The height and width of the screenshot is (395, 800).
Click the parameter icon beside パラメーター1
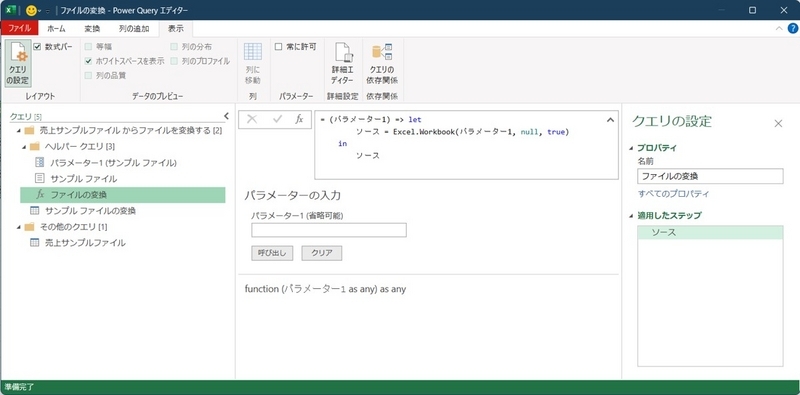pyautogui.click(x=40, y=163)
